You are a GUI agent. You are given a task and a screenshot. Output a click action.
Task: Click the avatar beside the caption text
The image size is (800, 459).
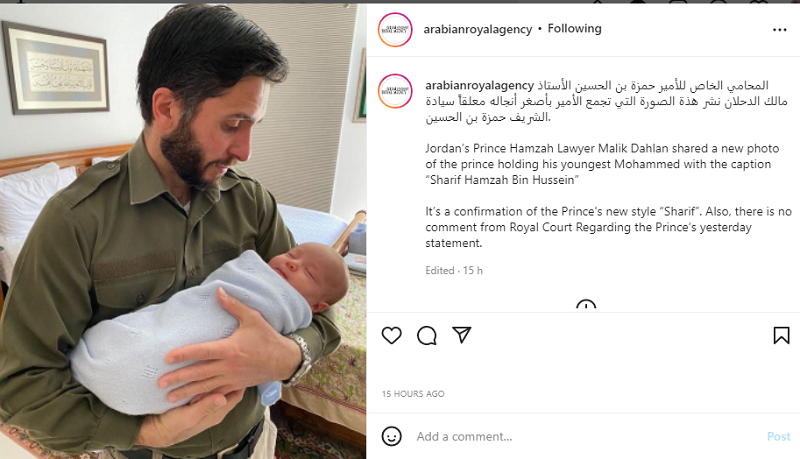pyautogui.click(x=395, y=91)
